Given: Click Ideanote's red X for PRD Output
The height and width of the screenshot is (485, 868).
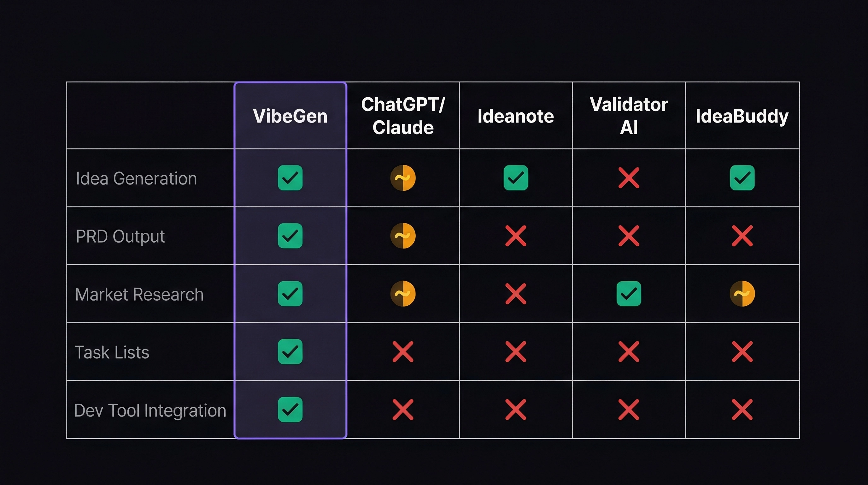Looking at the screenshot, I should [516, 236].
